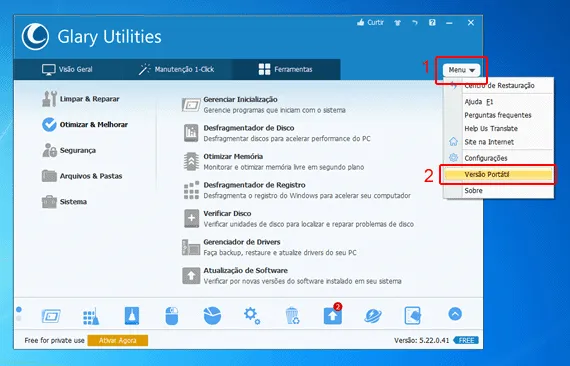Open Configurações from the menu
570x366 pixels.
(499, 158)
